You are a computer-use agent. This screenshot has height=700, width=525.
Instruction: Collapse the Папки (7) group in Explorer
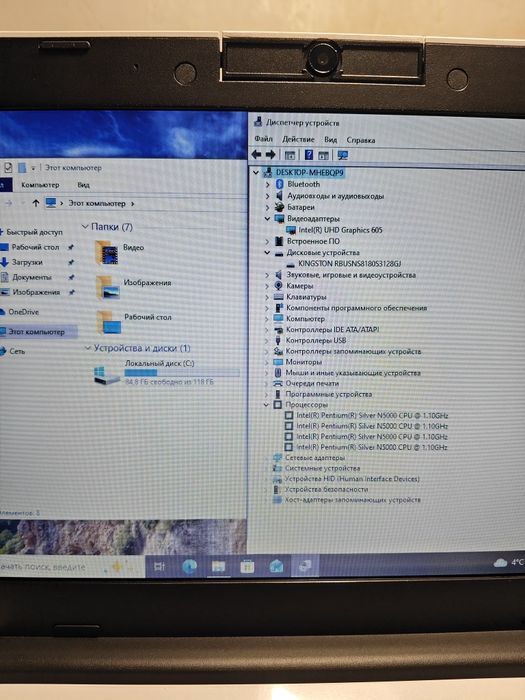click(85, 227)
